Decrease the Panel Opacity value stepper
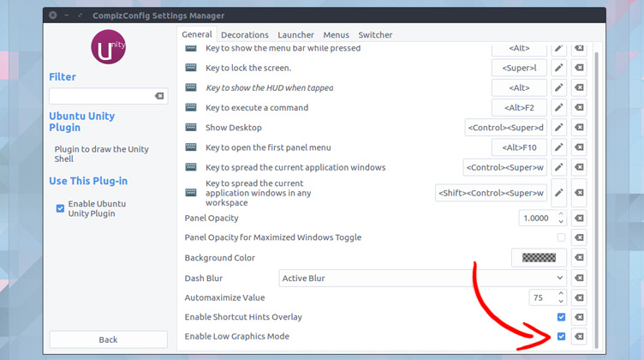The height and width of the screenshot is (360, 644). click(x=561, y=223)
